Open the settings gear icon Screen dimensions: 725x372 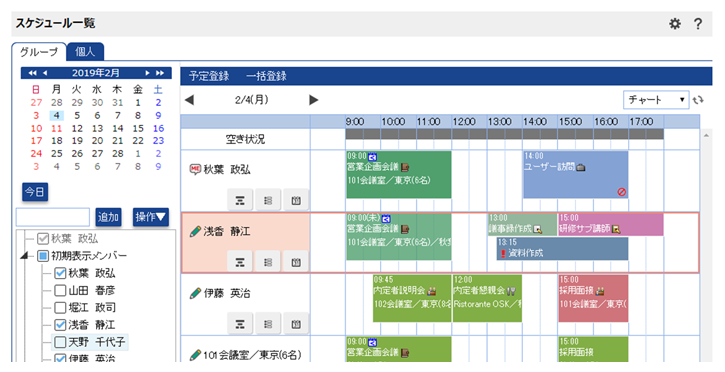[x=675, y=24]
